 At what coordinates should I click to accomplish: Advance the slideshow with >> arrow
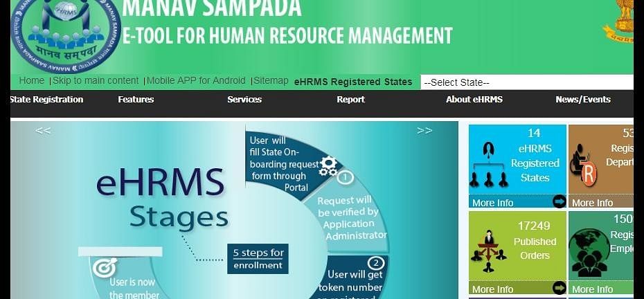(x=424, y=131)
